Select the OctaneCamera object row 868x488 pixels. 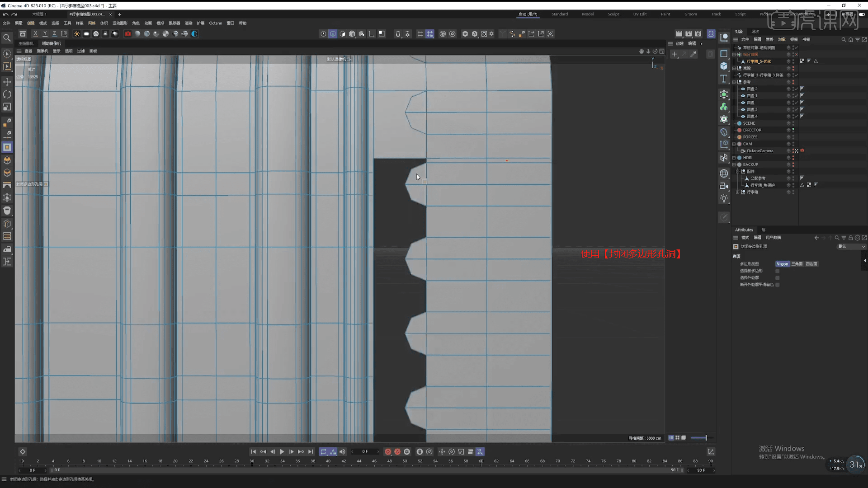(x=759, y=151)
